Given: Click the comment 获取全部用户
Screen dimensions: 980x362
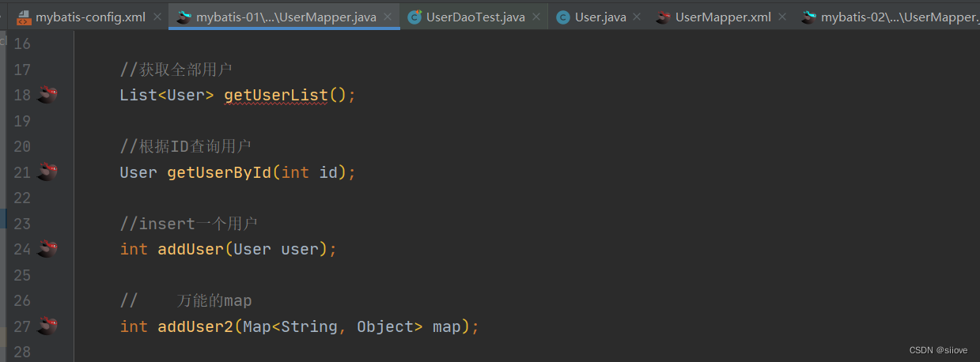Looking at the screenshot, I should point(176,70).
